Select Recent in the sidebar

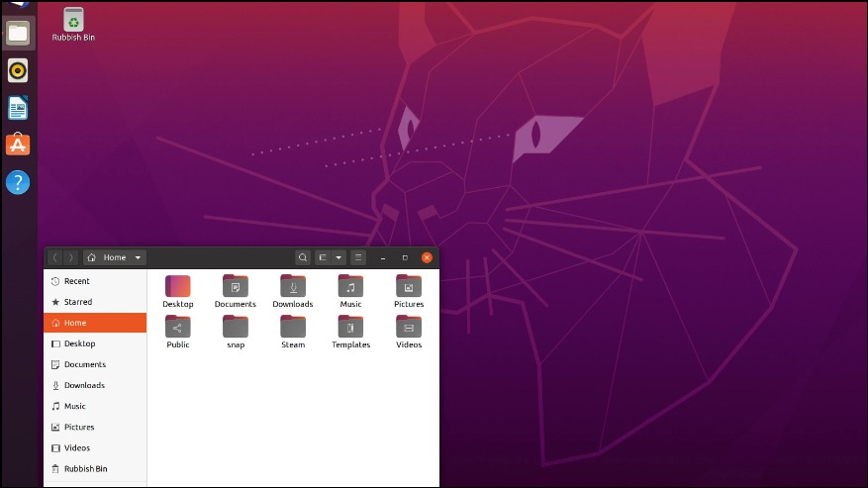tap(95, 281)
